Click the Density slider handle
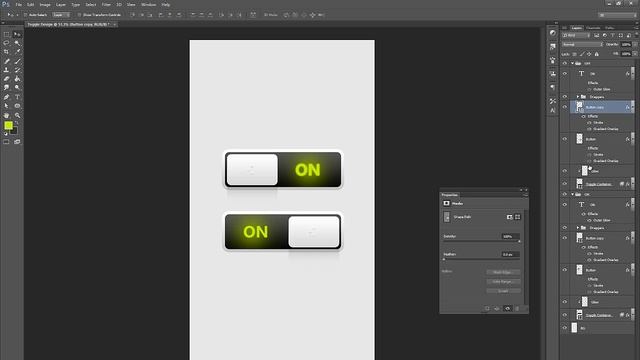The width and height of the screenshot is (640, 360). click(519, 242)
